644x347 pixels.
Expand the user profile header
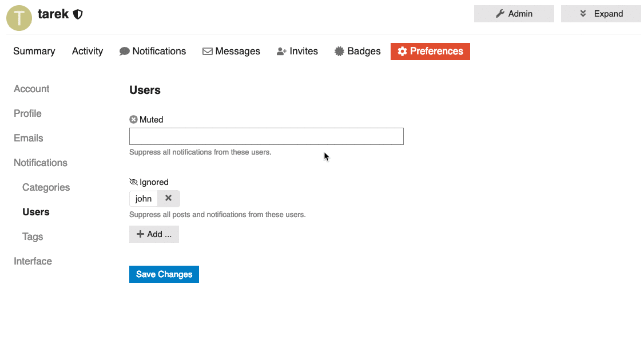tap(601, 14)
